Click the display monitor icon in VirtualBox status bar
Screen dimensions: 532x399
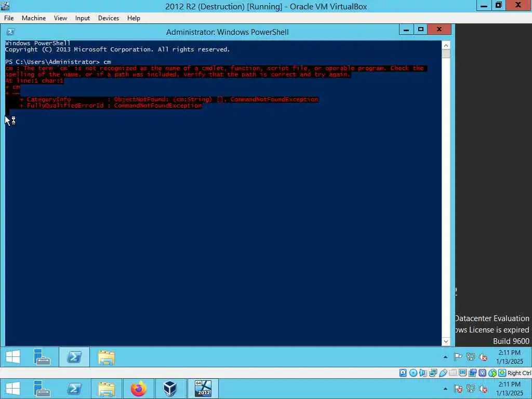tap(462, 373)
